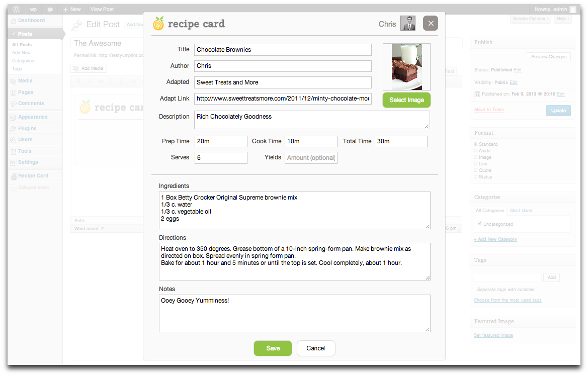
Task: Click Move to Trash link
Action: coord(489,110)
